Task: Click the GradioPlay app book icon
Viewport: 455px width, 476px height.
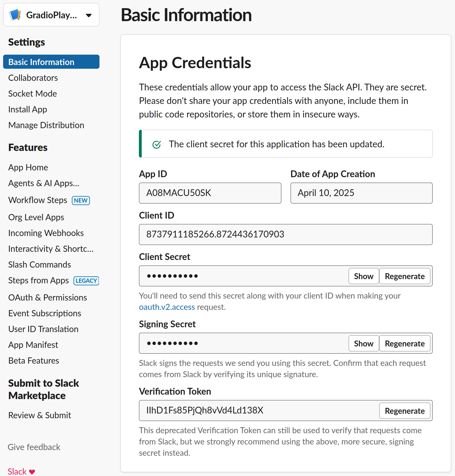Action: [15, 15]
